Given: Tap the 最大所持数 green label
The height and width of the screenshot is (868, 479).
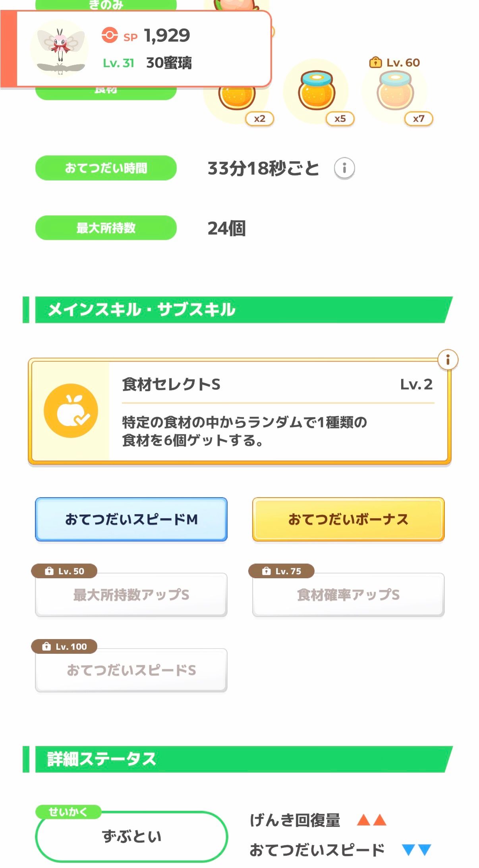Looking at the screenshot, I should (x=106, y=228).
